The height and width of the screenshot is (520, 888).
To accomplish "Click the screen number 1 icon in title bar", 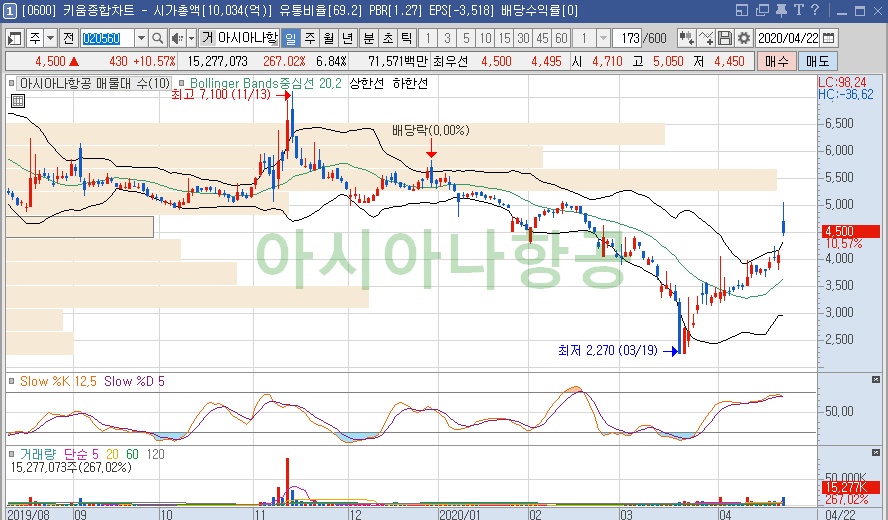I will pos(10,11).
